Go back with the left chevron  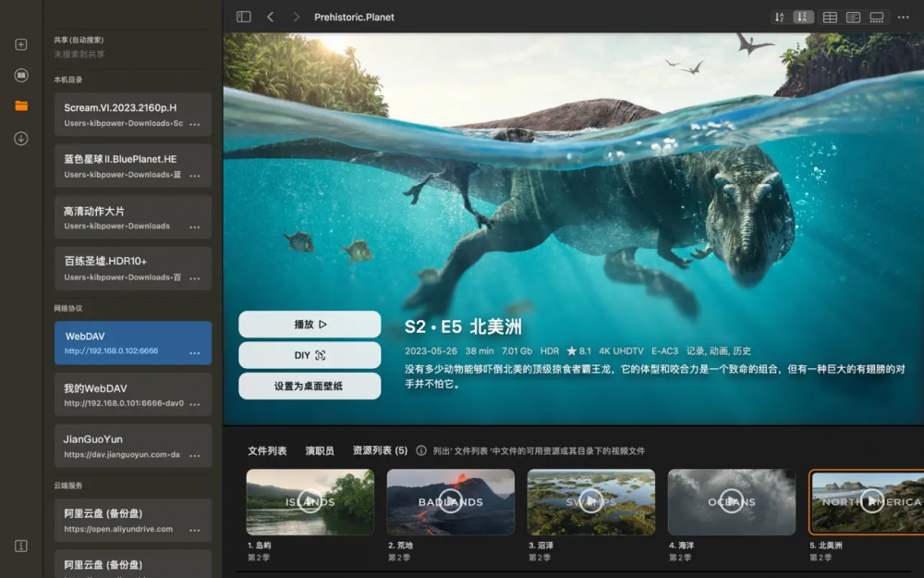pos(271,17)
